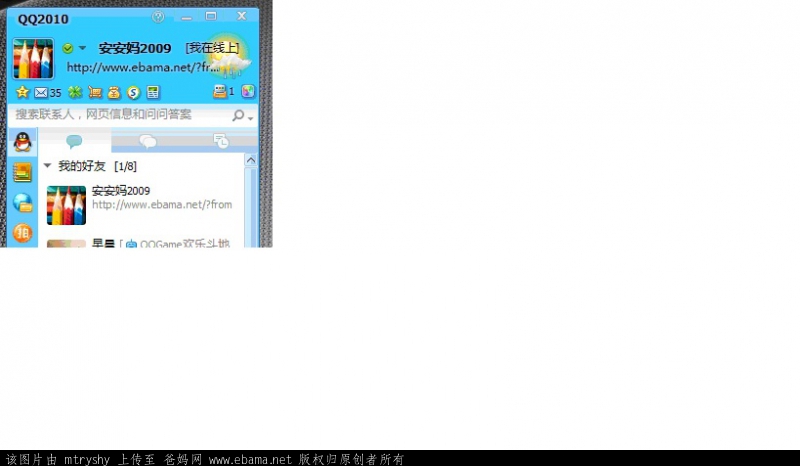Click the green clover icon
This screenshot has width=800, height=466.
click(75, 92)
